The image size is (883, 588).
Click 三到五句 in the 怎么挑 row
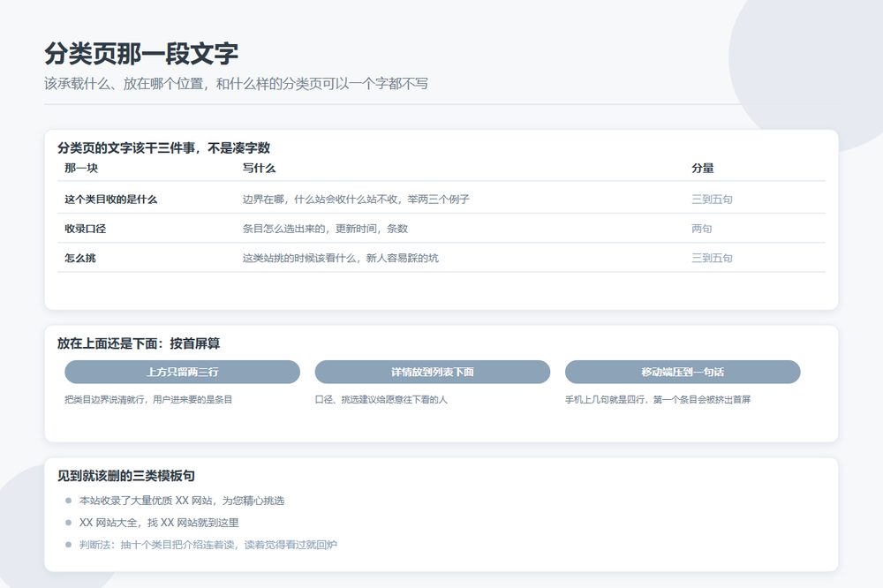pyautogui.click(x=712, y=258)
